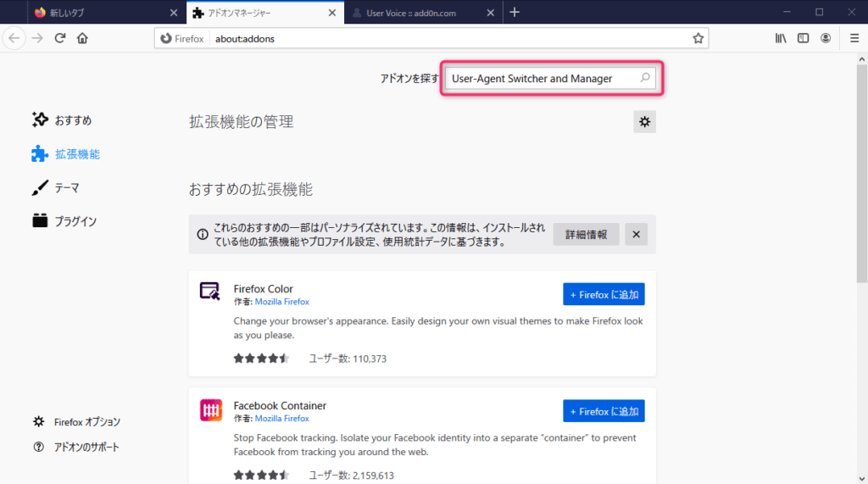
Task: Click the Facebook Container title
Action: 280,405
